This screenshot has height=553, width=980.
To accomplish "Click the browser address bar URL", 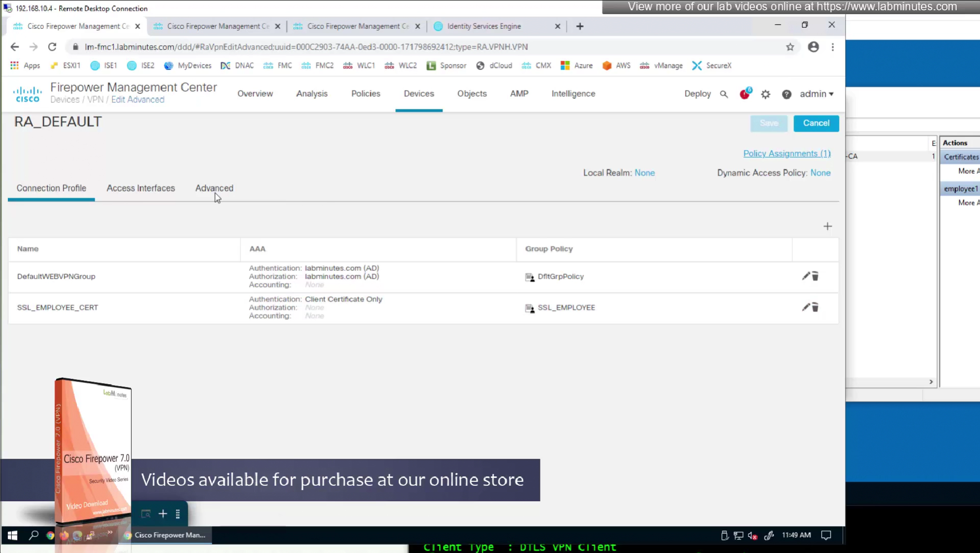I will (306, 47).
